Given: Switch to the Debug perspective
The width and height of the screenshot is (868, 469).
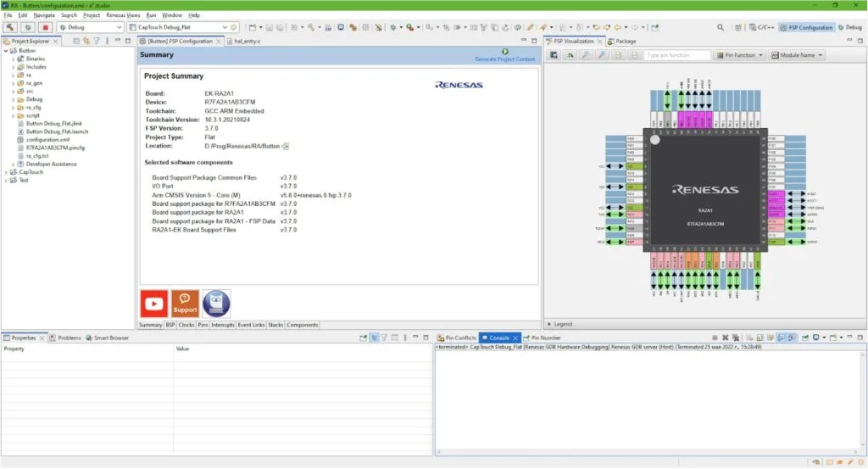Looking at the screenshot, I should pyautogui.click(x=849, y=27).
